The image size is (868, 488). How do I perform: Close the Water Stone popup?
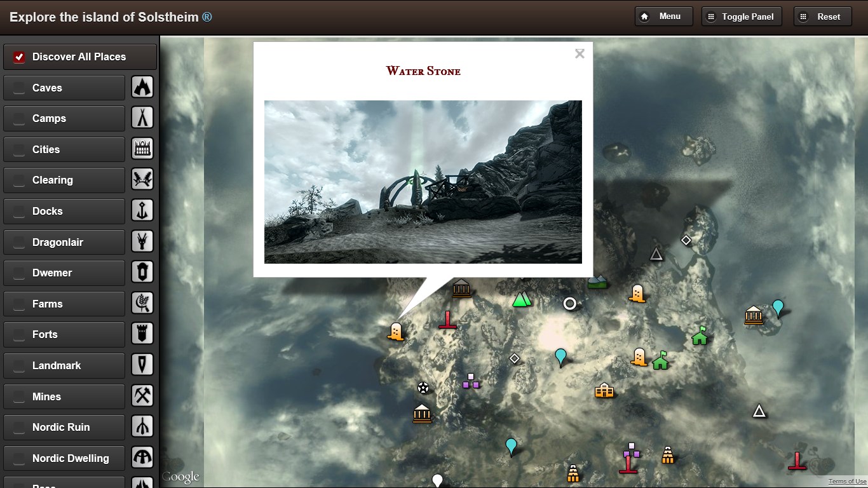click(580, 54)
